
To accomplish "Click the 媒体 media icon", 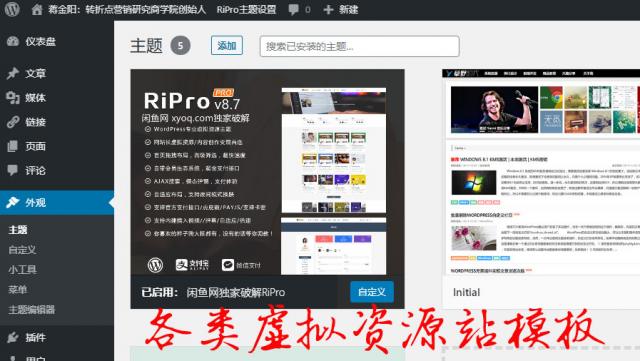I will coord(13,98).
